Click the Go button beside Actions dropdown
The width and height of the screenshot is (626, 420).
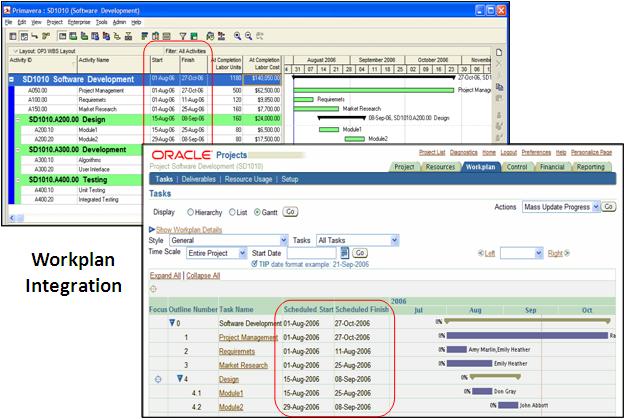point(608,206)
